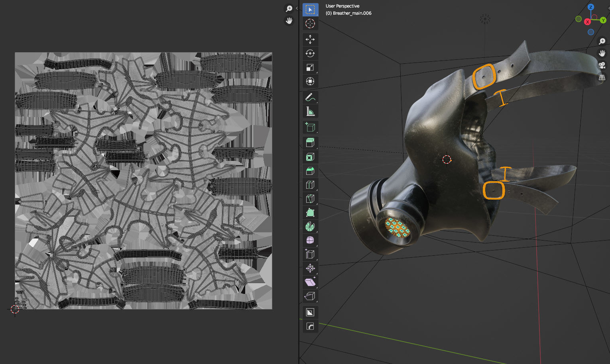610x364 pixels.
Task: Choose the Knife tool
Action: (310, 199)
